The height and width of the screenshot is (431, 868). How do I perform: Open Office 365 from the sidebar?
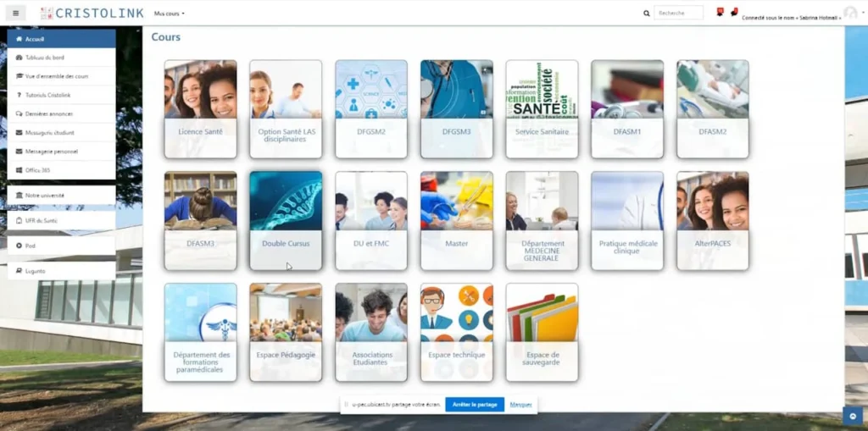[61, 170]
